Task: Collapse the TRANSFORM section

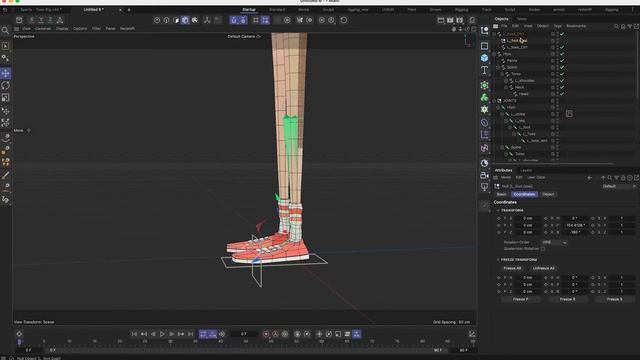Action: pos(498,210)
